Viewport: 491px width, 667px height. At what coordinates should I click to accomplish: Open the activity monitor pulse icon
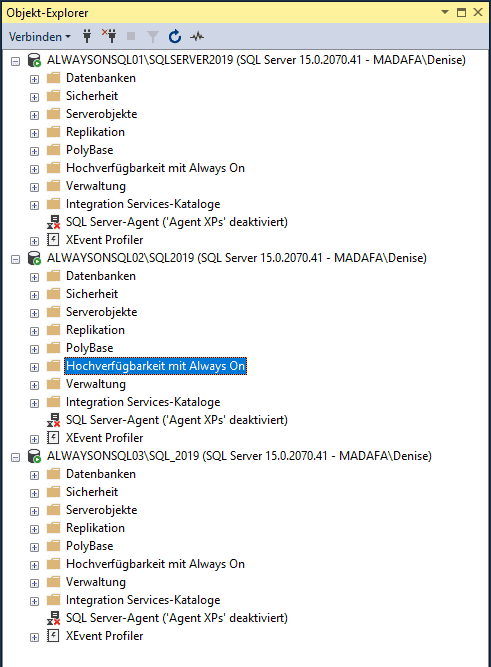[197, 37]
